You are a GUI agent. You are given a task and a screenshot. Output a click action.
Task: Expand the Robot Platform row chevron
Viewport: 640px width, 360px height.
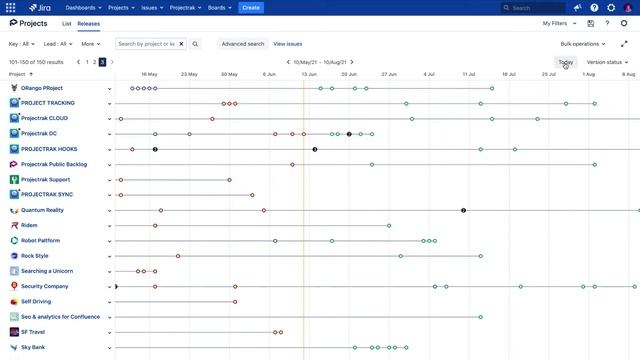[109, 241]
